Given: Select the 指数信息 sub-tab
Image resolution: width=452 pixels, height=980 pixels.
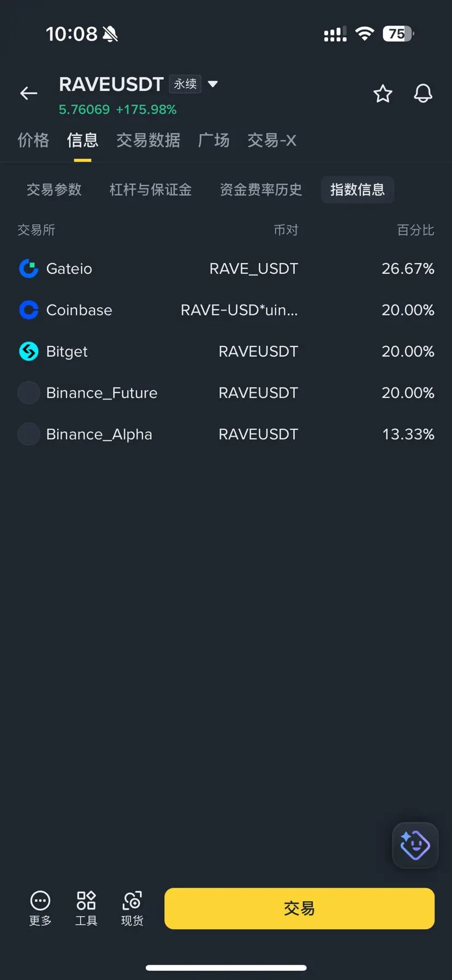Looking at the screenshot, I should (358, 189).
